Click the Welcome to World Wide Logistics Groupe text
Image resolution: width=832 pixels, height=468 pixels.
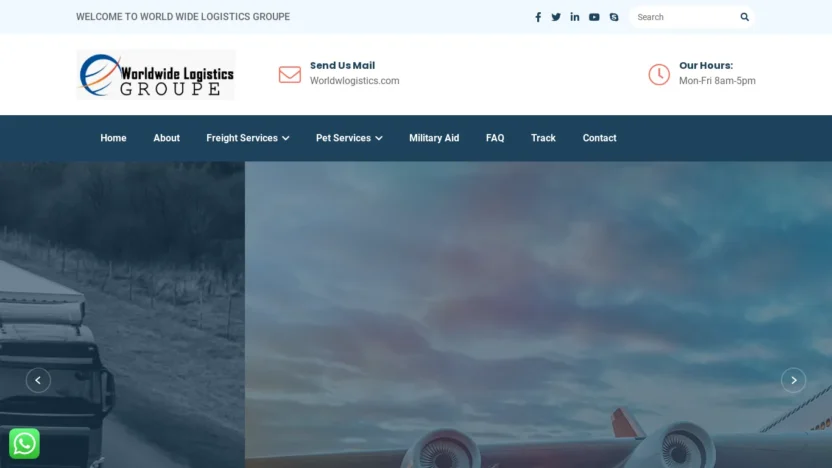183,17
